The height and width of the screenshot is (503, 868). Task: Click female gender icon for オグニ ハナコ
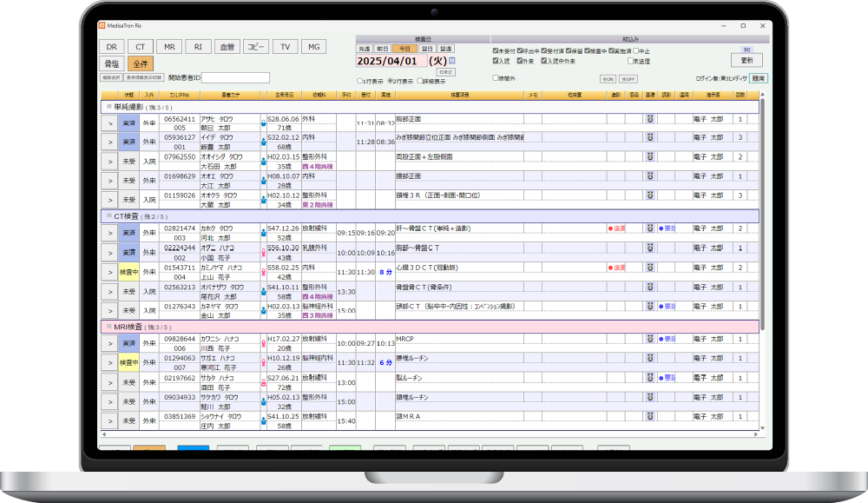coord(264,252)
